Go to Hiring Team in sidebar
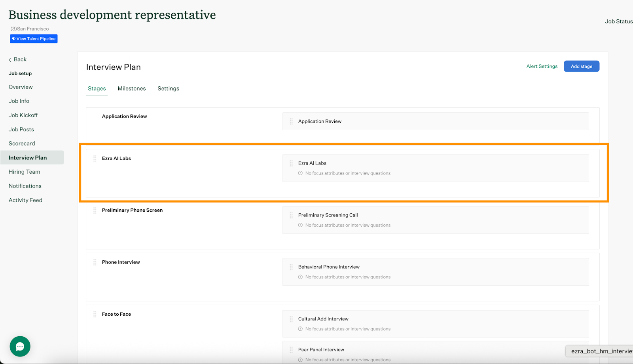 point(25,172)
